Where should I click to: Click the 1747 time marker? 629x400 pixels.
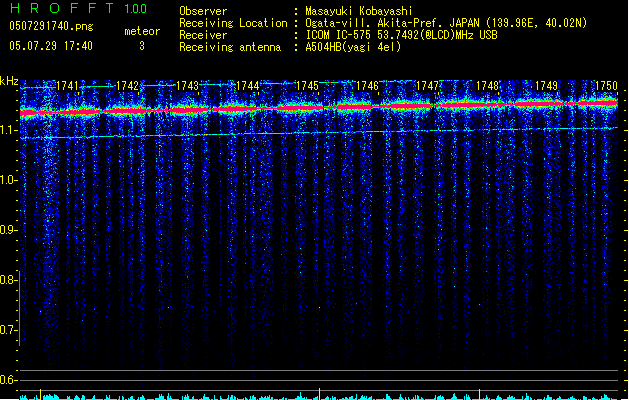[427, 86]
